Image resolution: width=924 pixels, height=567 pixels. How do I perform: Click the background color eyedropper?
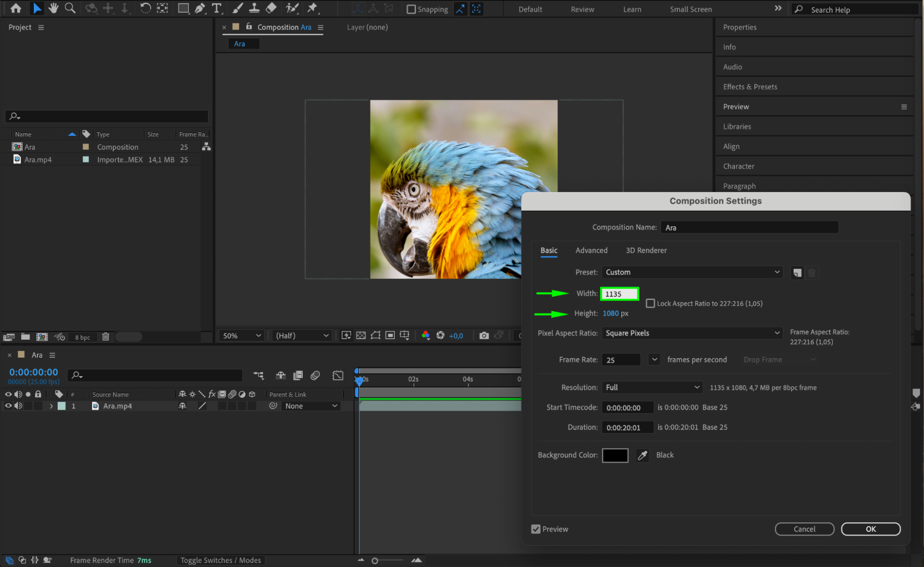pos(642,455)
